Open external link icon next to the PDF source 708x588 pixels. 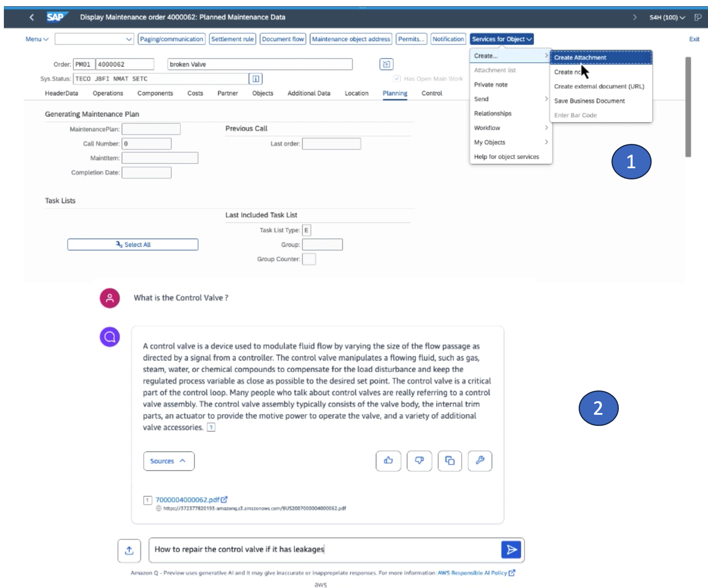coord(224,499)
